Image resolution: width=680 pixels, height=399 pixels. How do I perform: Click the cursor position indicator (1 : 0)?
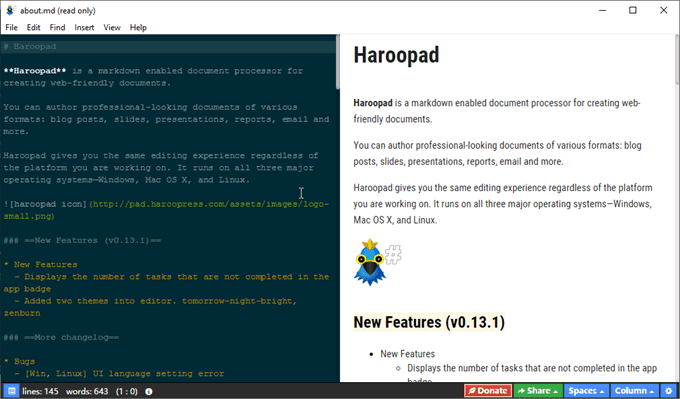click(127, 391)
